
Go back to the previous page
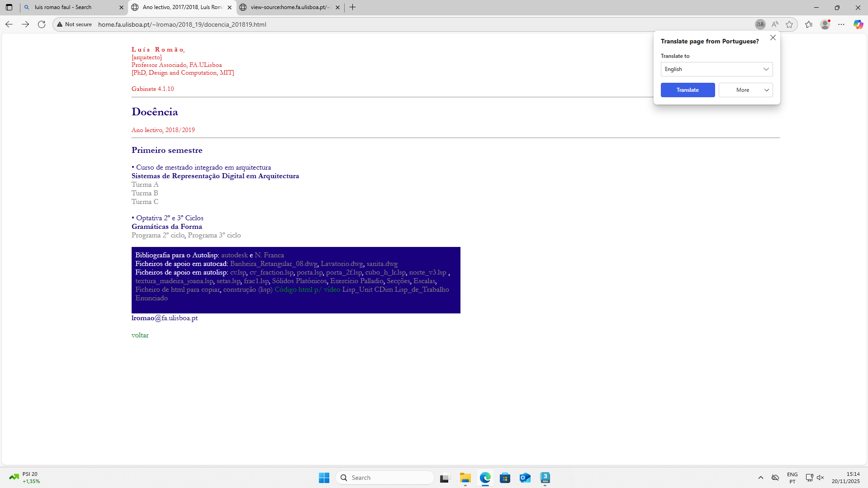9,24
